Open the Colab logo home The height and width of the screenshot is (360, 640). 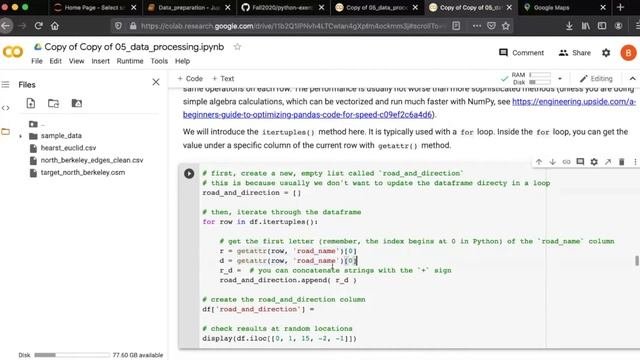click(13, 52)
